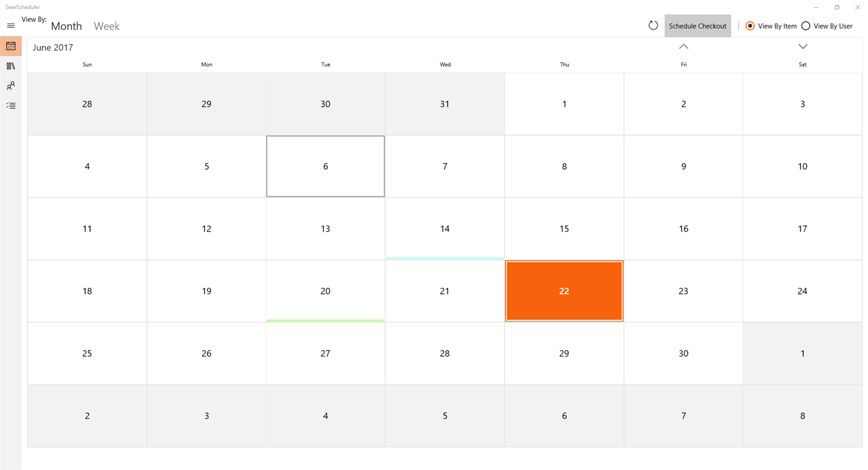Viewport: 868px width, 470px height.
Task: Go to next month with down chevron
Action: click(x=803, y=46)
